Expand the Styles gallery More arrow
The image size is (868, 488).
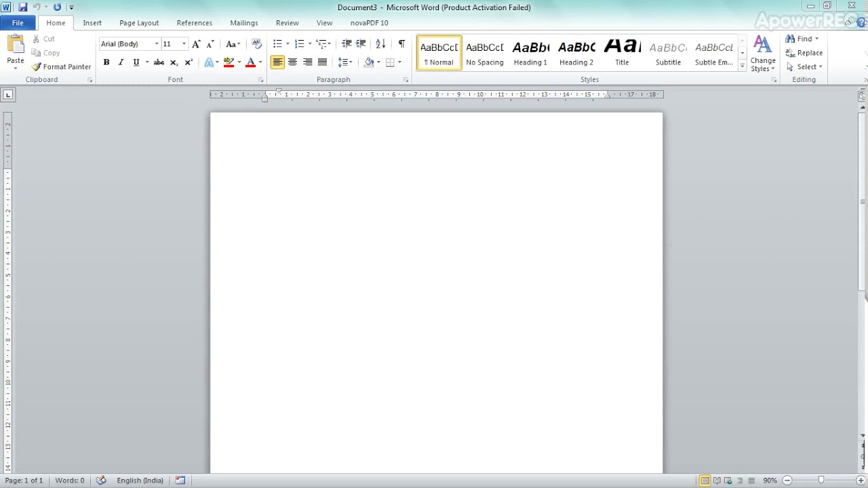pyautogui.click(x=743, y=66)
